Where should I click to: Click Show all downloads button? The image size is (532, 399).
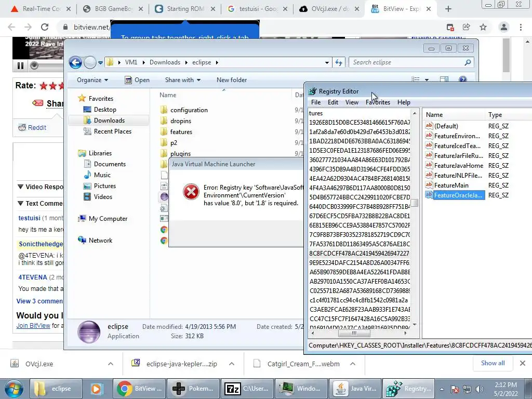coord(493,363)
